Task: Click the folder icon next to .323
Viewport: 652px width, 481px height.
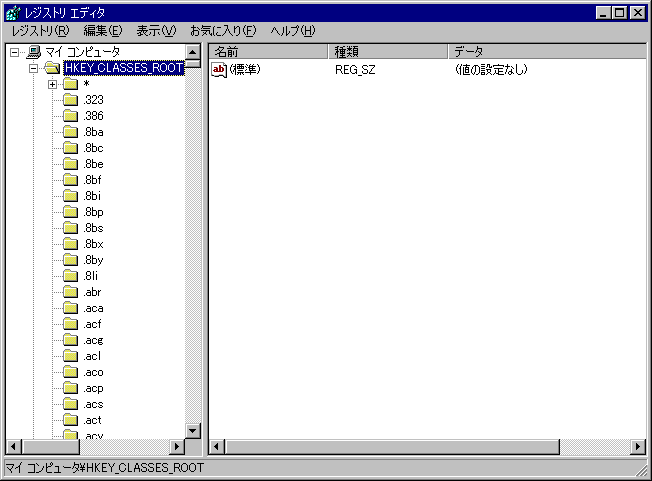Action: coord(70,100)
